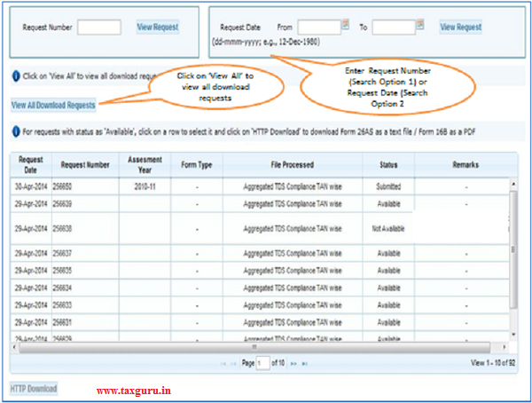Click the page number field in pager
The image size is (532, 403).
click(263, 364)
